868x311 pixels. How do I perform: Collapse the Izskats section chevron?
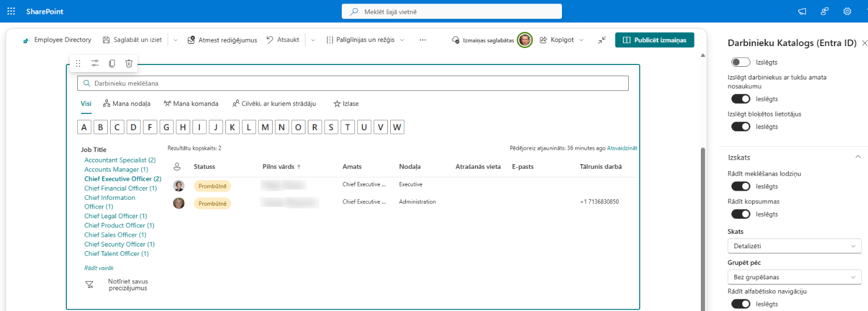858,157
